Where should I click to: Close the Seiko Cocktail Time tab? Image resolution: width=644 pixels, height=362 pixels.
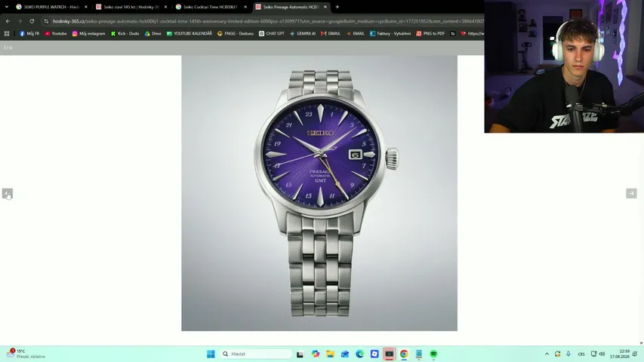[245, 7]
